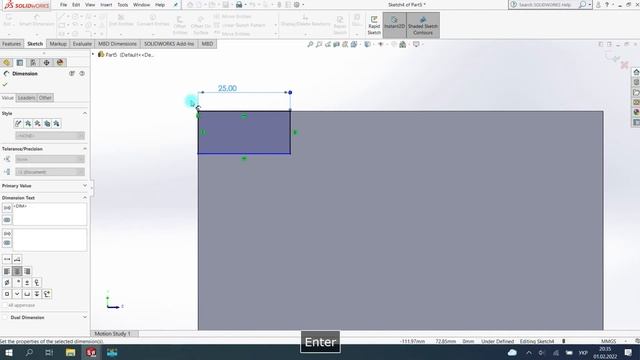
Task: Insert the plus/minus symbol into dimension text
Action: coord(27,282)
